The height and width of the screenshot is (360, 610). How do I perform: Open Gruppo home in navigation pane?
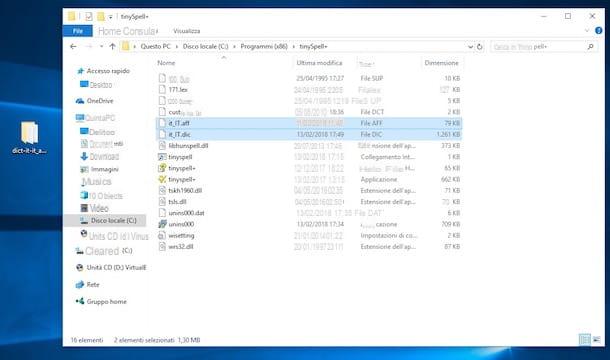(107, 302)
